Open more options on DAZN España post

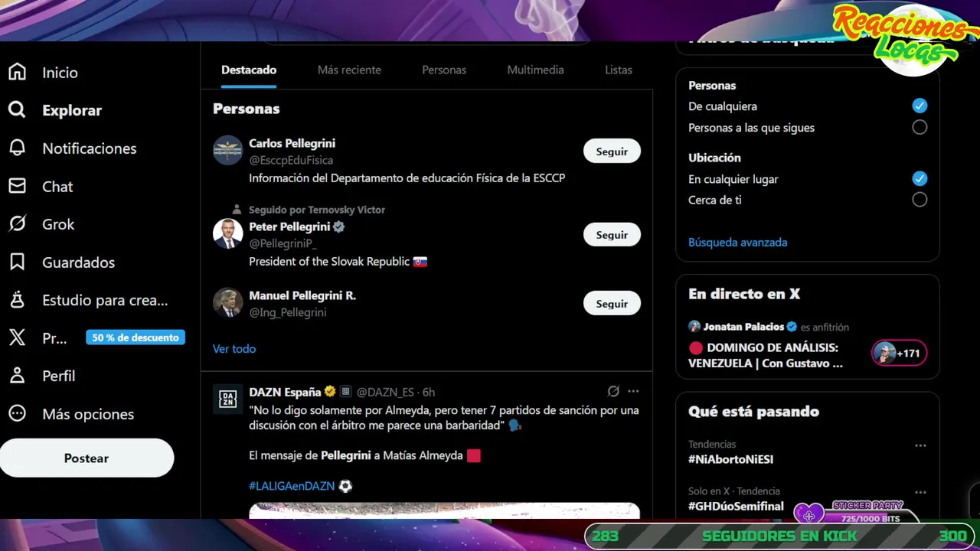(633, 391)
